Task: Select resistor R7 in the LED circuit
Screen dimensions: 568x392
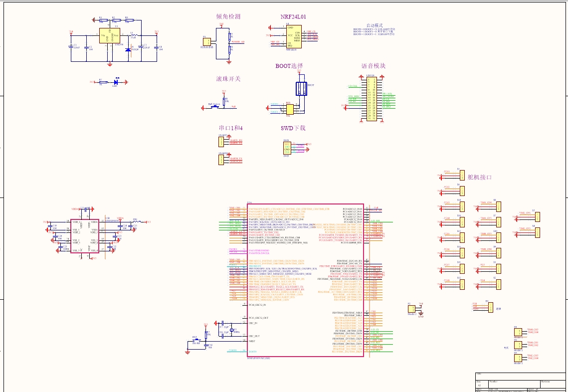Action: tap(103, 82)
